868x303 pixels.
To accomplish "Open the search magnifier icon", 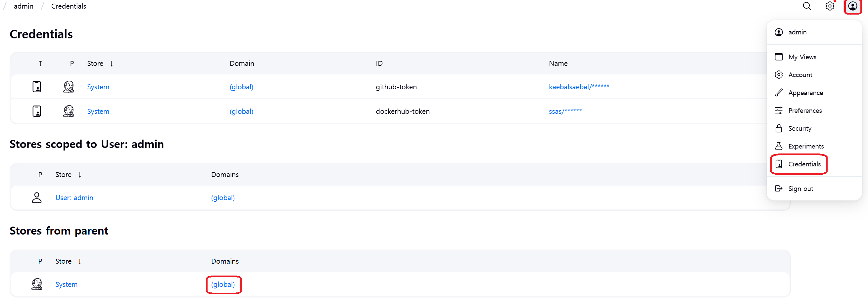I will click(x=807, y=6).
